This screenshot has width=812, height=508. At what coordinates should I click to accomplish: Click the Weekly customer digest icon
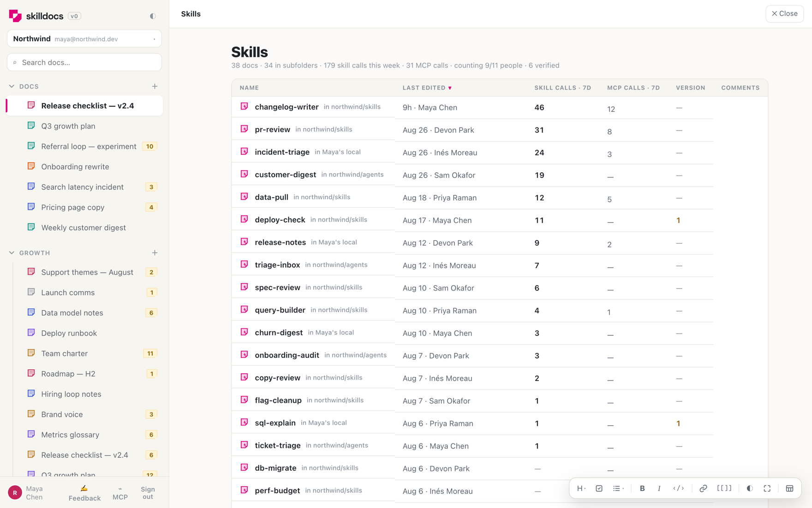point(31,227)
